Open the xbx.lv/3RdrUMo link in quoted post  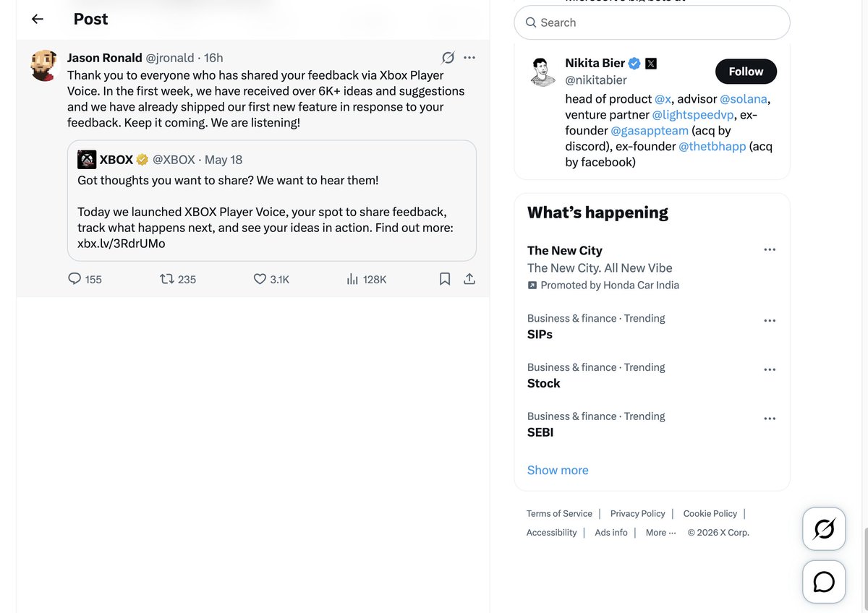click(x=122, y=244)
